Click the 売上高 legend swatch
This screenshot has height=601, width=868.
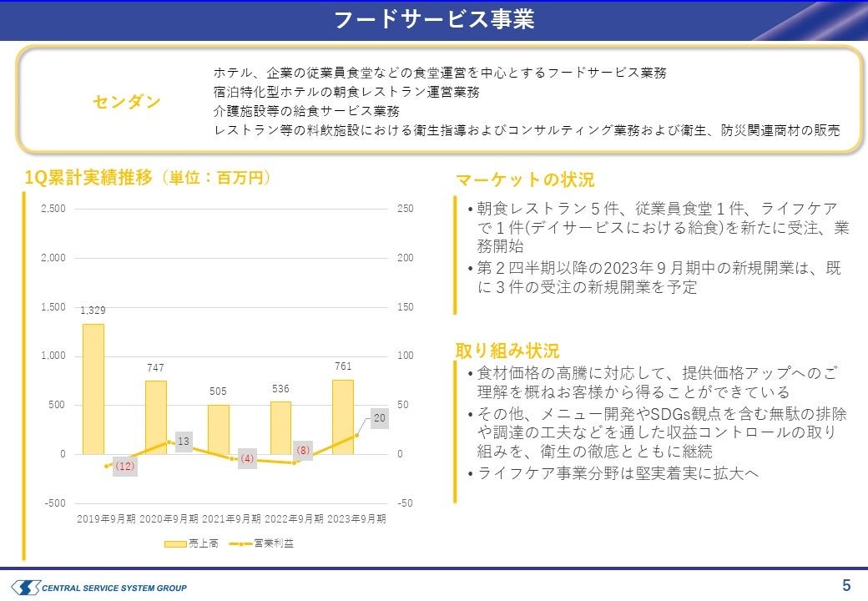(x=175, y=544)
